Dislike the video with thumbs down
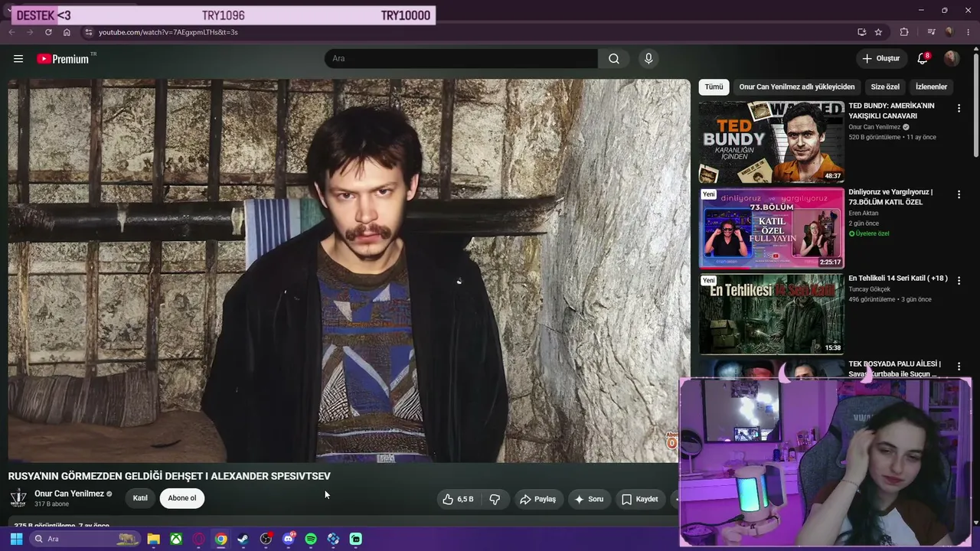The width and height of the screenshot is (980, 551). [x=495, y=499]
